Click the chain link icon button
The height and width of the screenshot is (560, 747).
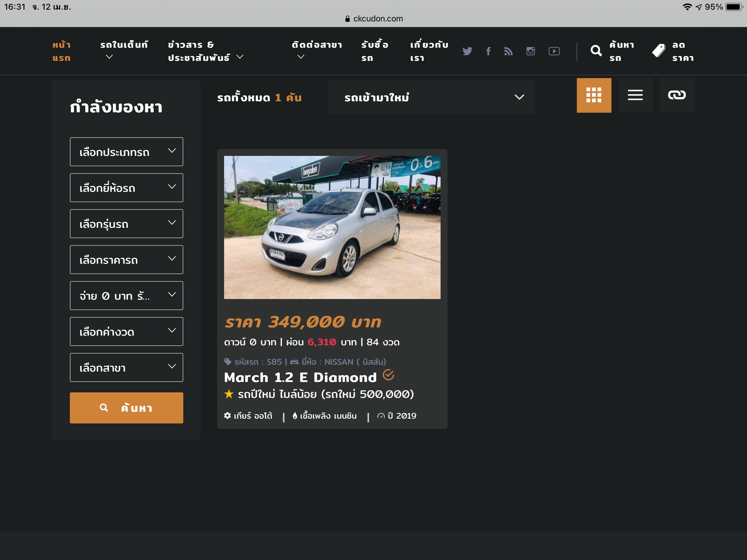677,95
